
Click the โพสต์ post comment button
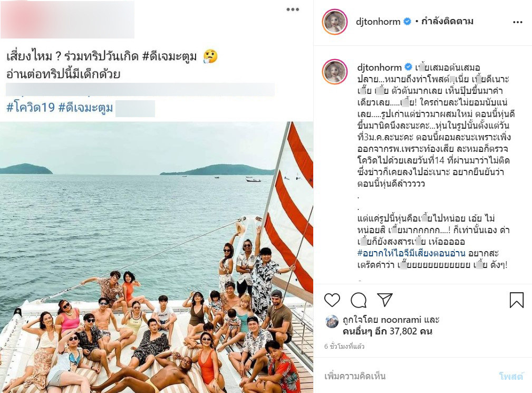coord(511,376)
